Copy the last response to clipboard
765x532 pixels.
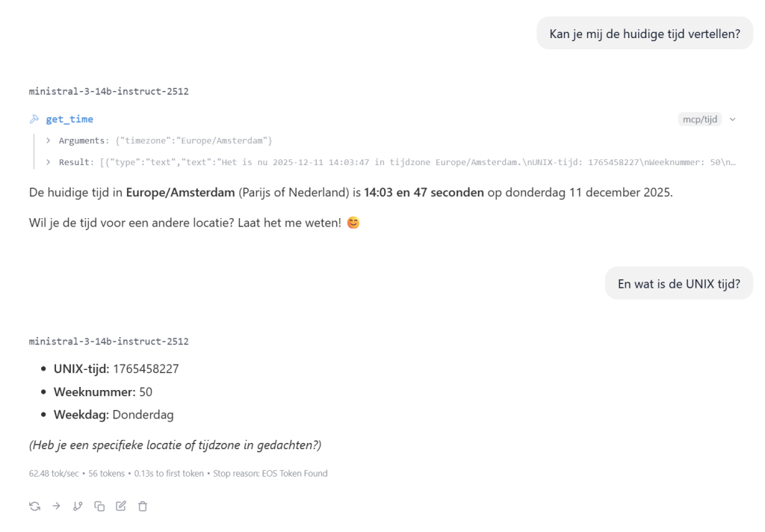coord(99,507)
